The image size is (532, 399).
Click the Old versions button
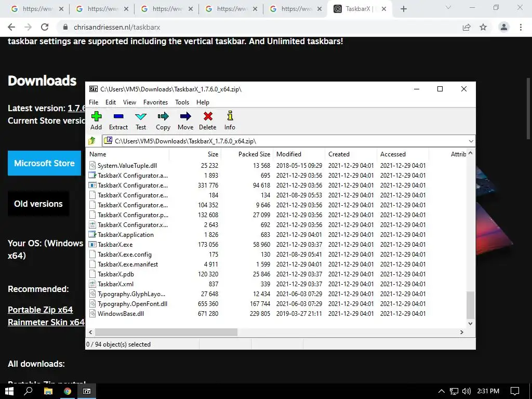coord(38,204)
